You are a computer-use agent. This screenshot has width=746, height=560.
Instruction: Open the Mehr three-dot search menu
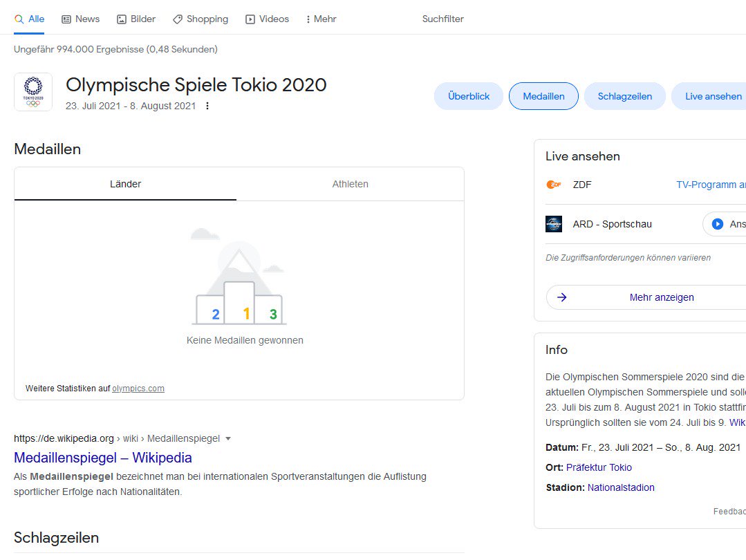(321, 19)
